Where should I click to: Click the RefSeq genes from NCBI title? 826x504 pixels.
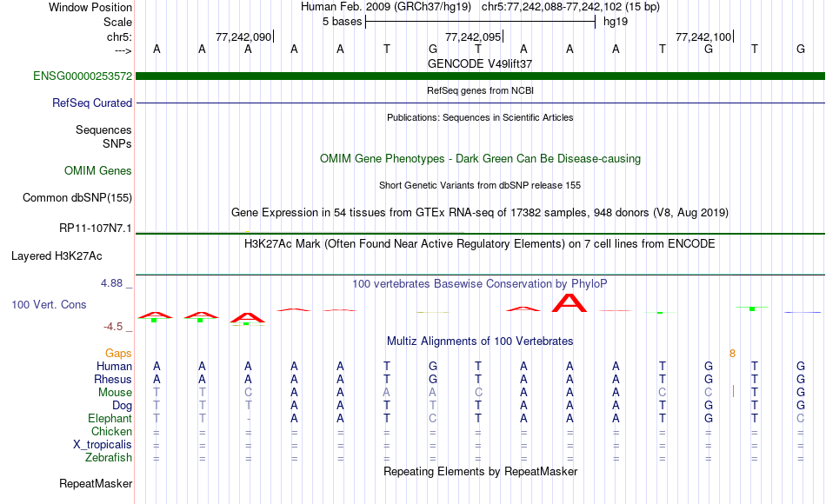pos(481,90)
